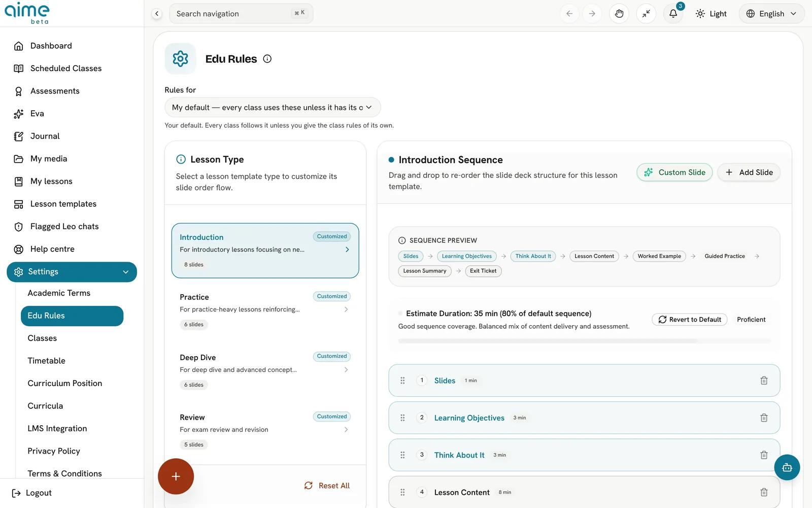Go back with the left arrow button
Screen dimensions: 812x508
pyautogui.click(x=569, y=14)
